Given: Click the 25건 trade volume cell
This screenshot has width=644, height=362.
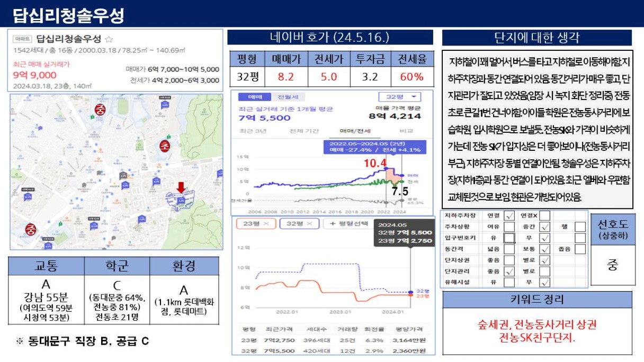Looking at the screenshot, I should [x=347, y=340].
